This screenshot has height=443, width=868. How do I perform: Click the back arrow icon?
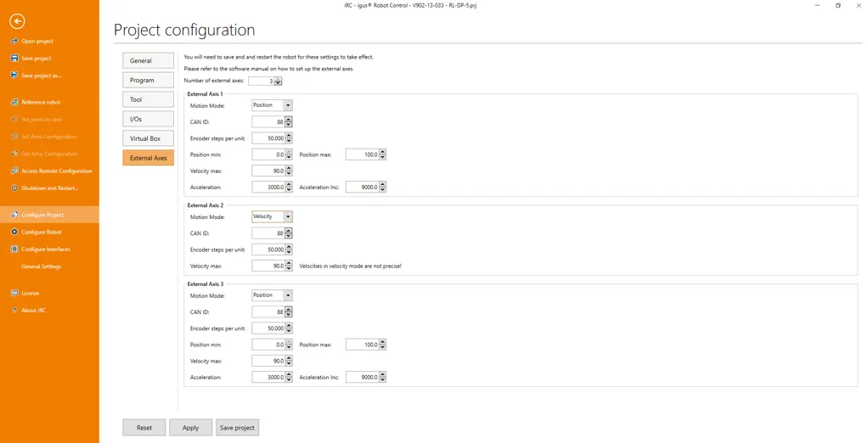[x=17, y=21]
